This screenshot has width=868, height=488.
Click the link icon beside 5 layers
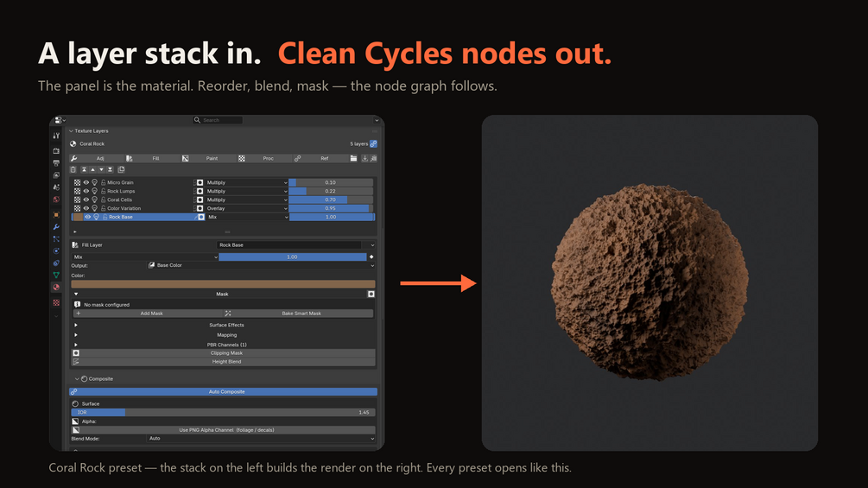(374, 144)
